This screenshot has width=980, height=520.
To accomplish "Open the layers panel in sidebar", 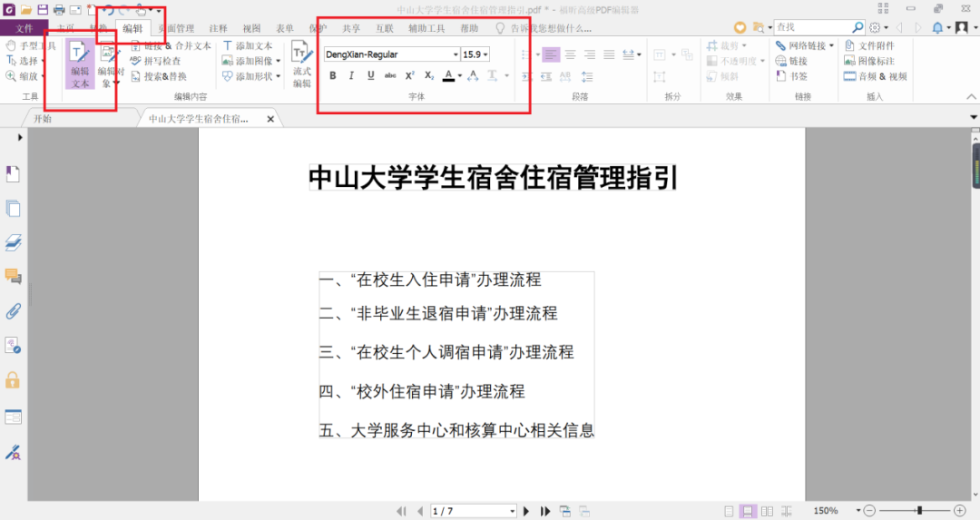I will [x=13, y=242].
